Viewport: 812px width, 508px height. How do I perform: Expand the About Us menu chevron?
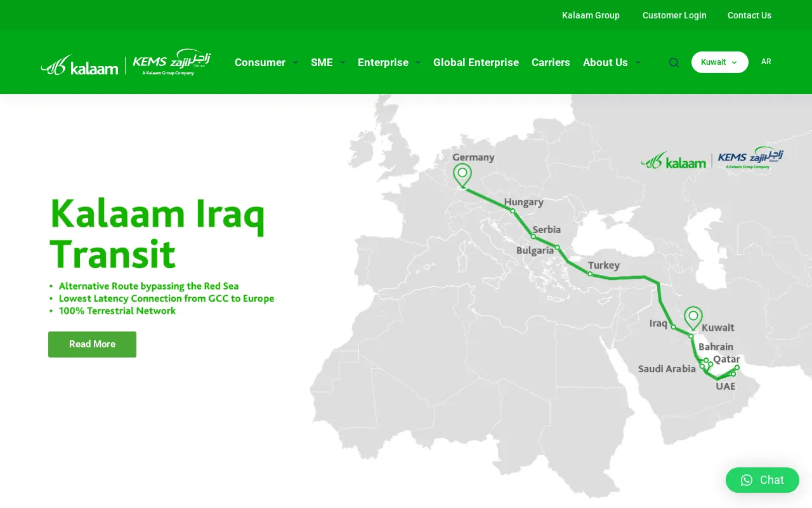(x=638, y=62)
